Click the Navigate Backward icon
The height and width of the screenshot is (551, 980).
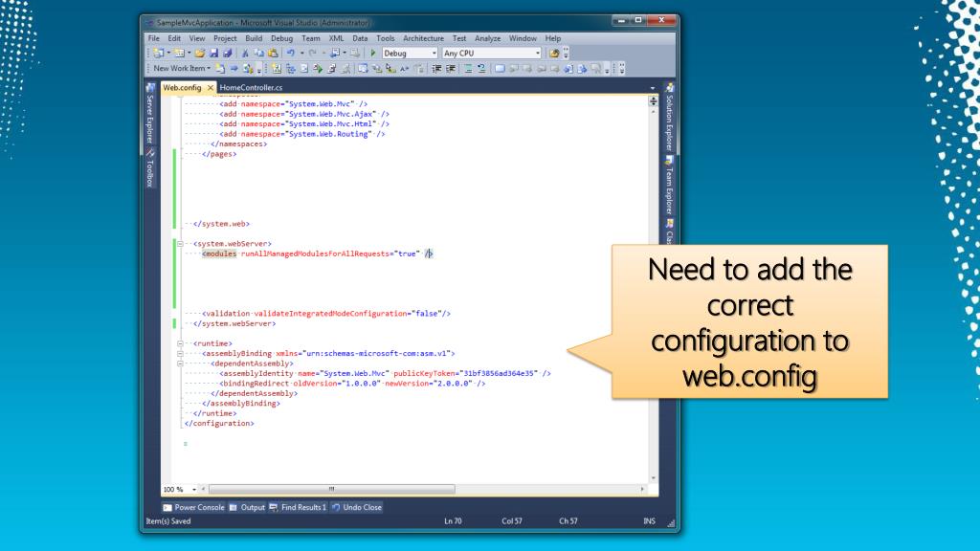(x=335, y=54)
